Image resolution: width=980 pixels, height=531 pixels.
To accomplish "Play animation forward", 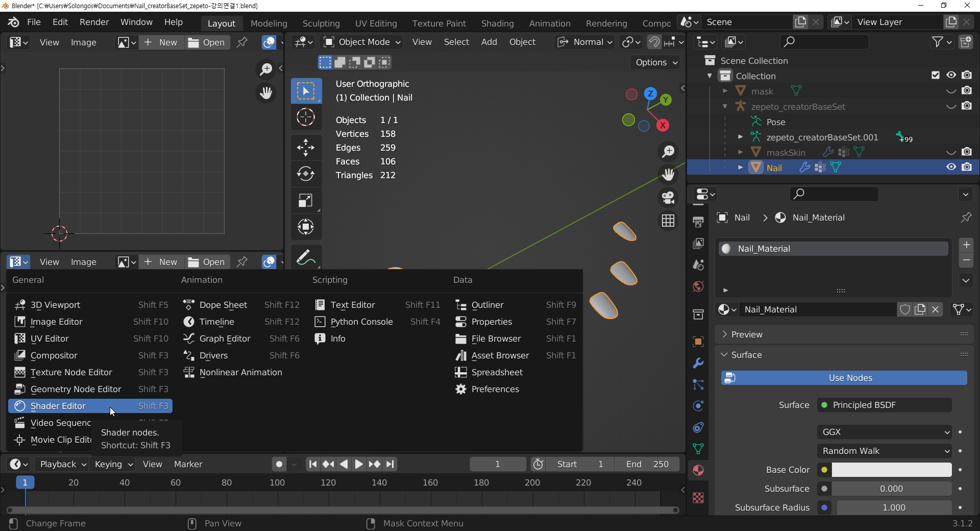I will (359, 464).
